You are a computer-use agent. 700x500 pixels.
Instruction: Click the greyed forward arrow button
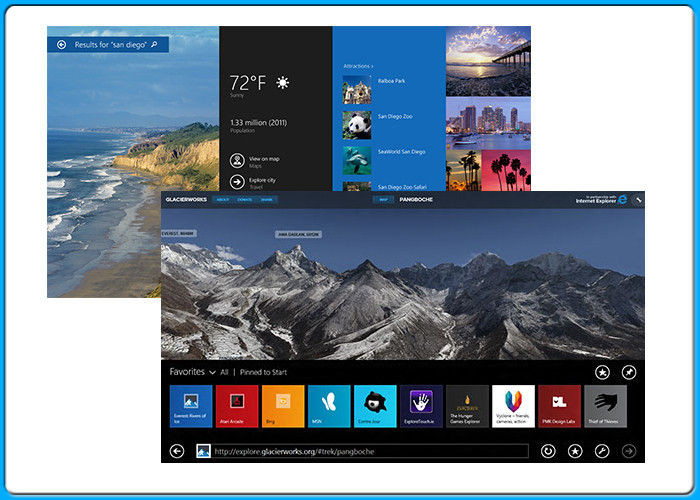629,451
